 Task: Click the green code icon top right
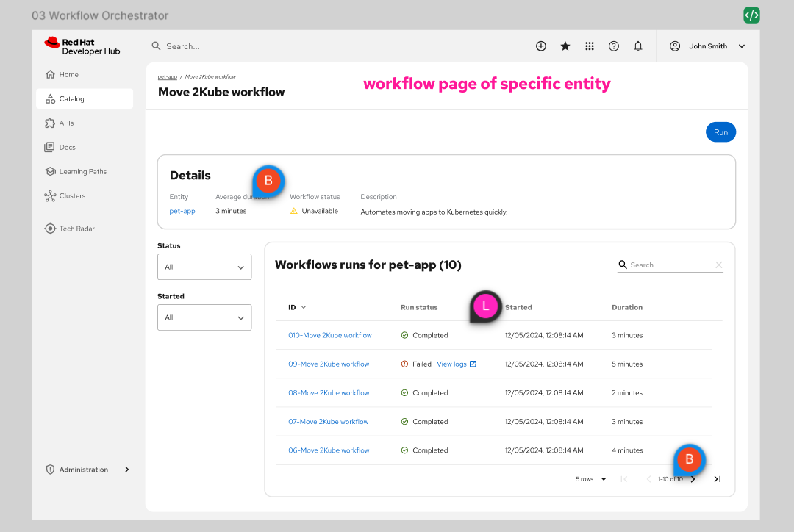(x=751, y=15)
